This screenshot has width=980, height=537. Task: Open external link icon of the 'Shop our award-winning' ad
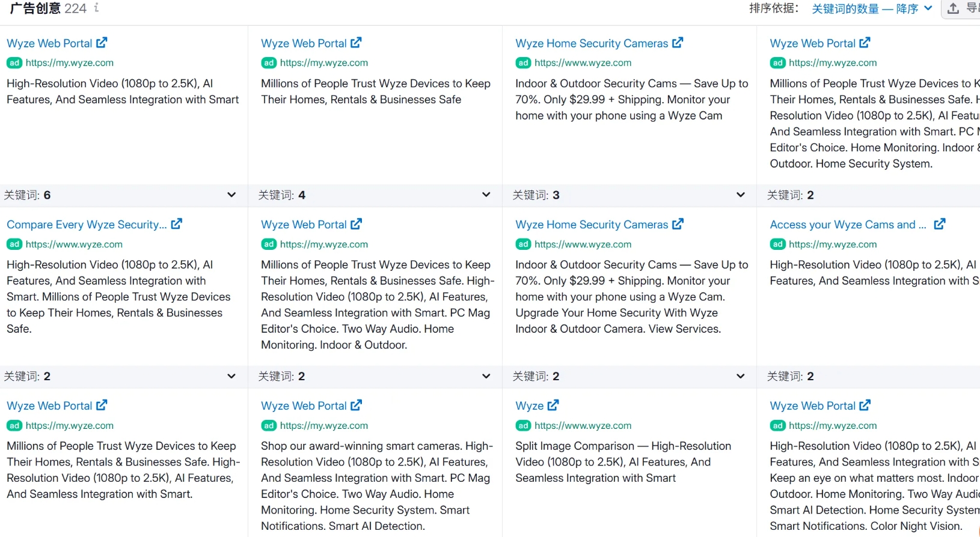(x=356, y=405)
